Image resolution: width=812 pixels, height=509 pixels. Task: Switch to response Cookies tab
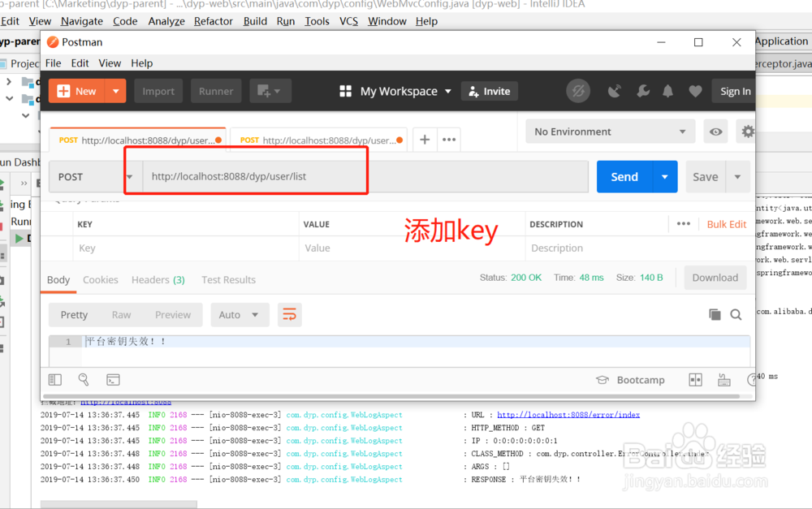(x=101, y=279)
